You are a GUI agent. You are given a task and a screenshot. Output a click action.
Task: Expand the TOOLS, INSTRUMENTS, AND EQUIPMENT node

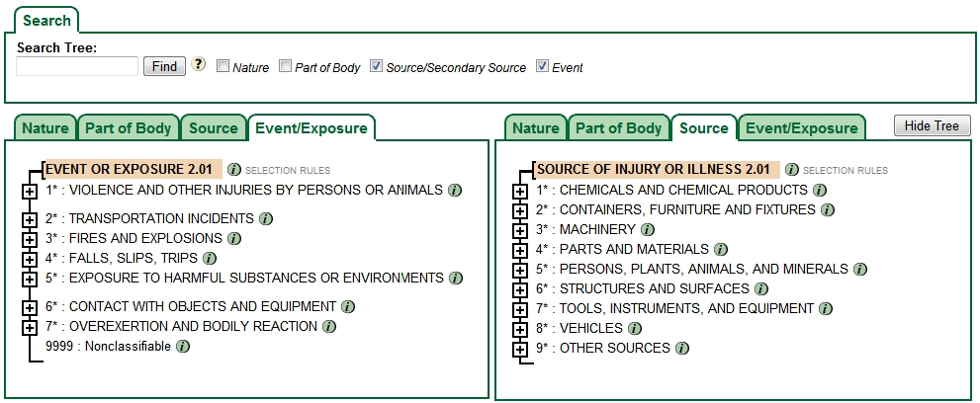(x=520, y=309)
